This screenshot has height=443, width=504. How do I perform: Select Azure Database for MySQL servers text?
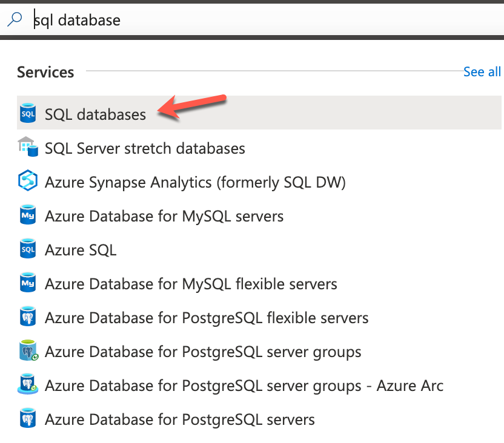click(x=164, y=215)
